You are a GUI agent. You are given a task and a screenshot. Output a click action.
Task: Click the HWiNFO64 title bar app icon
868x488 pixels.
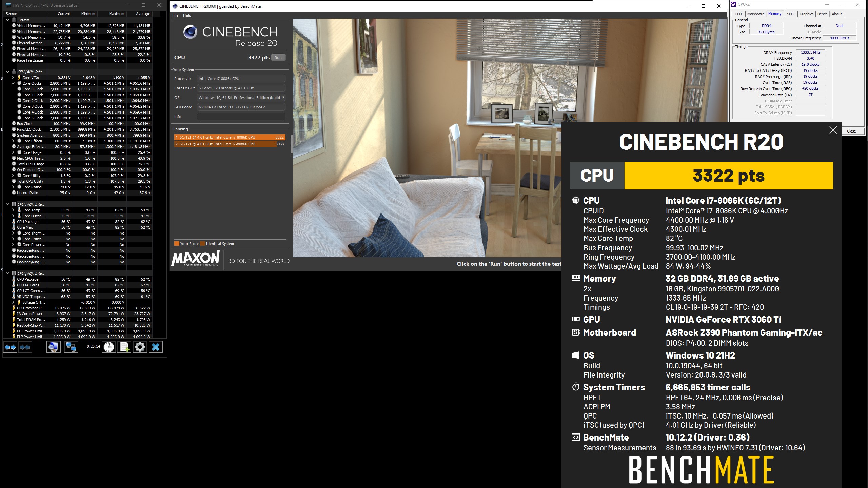tap(8, 5)
